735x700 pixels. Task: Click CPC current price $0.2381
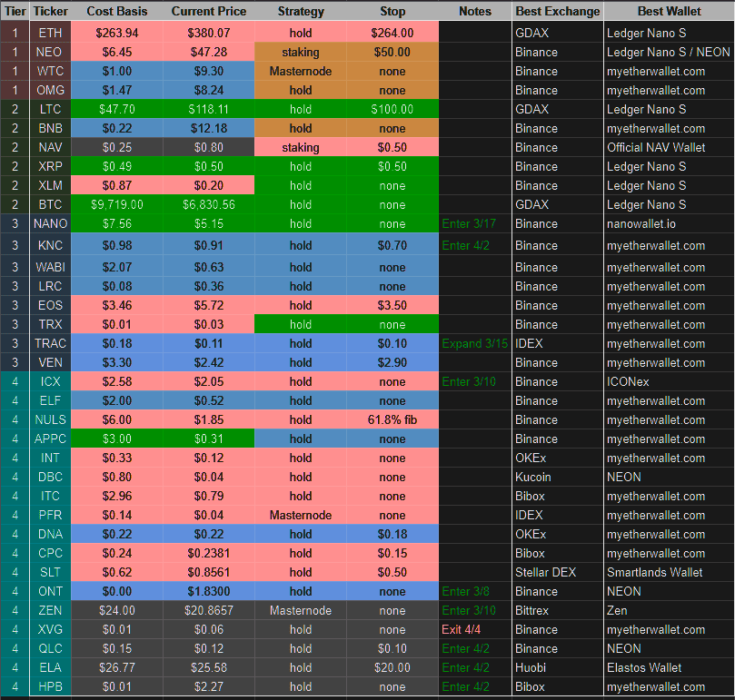(209, 553)
